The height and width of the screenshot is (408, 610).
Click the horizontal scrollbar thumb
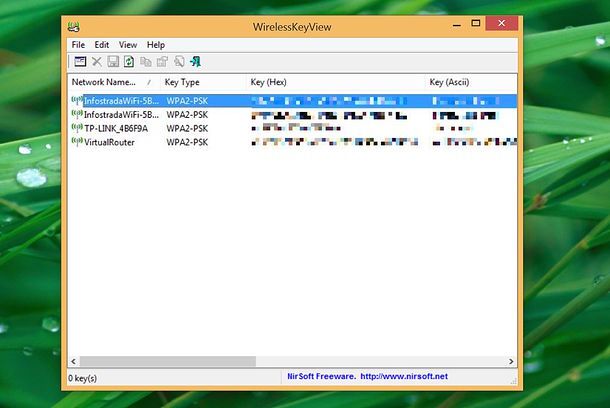pyautogui.click(x=168, y=361)
